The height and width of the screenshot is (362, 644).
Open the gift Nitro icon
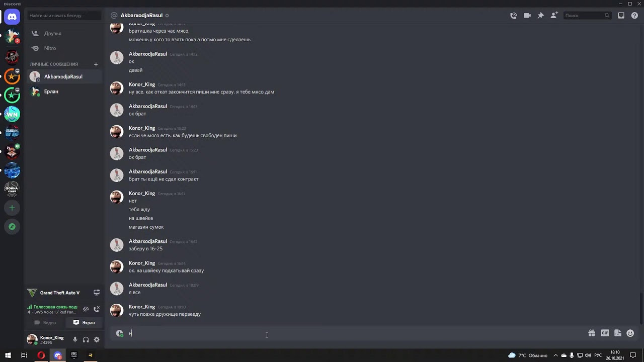pos(592,333)
